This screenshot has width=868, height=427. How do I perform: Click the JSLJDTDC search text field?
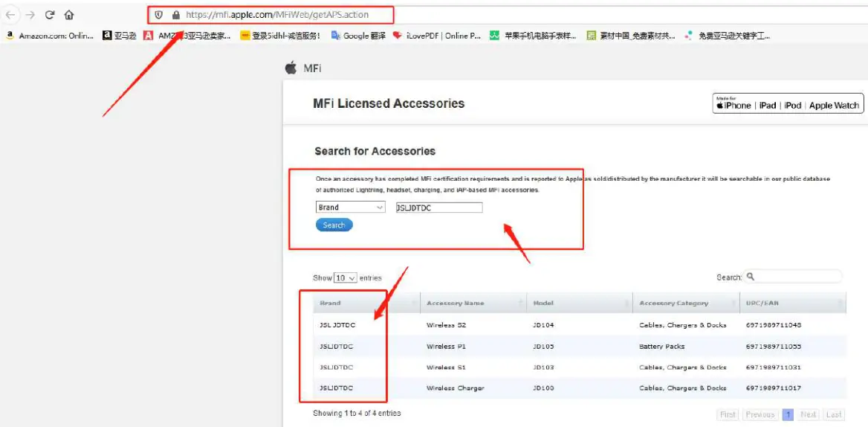[438, 208]
